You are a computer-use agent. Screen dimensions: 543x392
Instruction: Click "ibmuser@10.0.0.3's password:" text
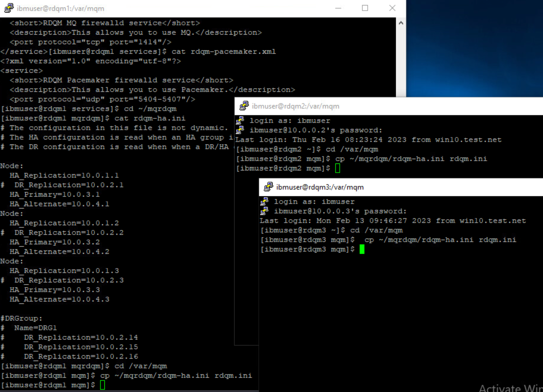tap(340, 211)
